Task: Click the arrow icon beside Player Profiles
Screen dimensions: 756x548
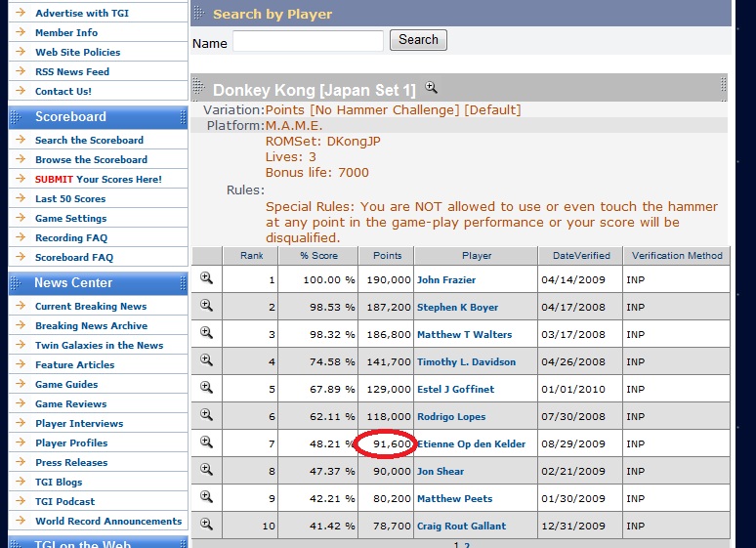Action: tap(21, 442)
